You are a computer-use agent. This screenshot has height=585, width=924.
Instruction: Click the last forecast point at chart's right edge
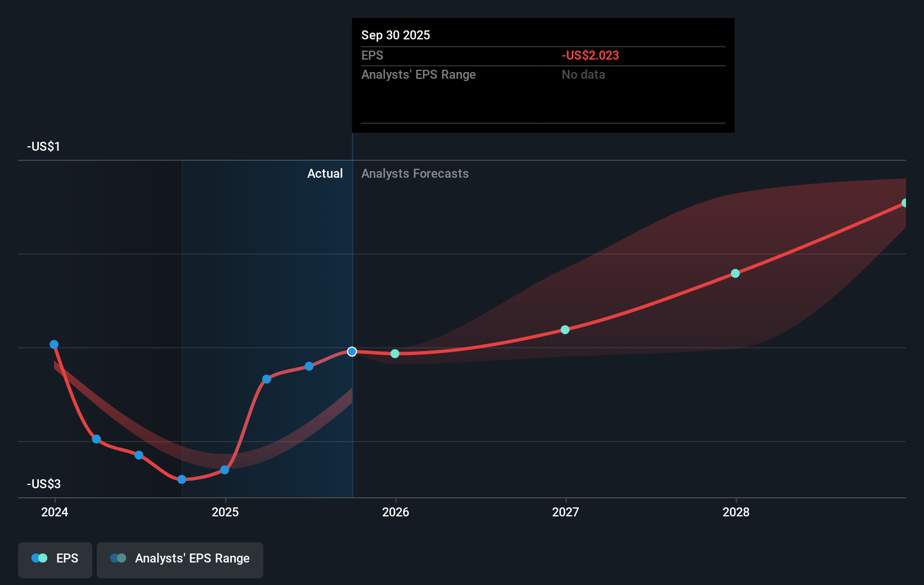[x=904, y=203]
